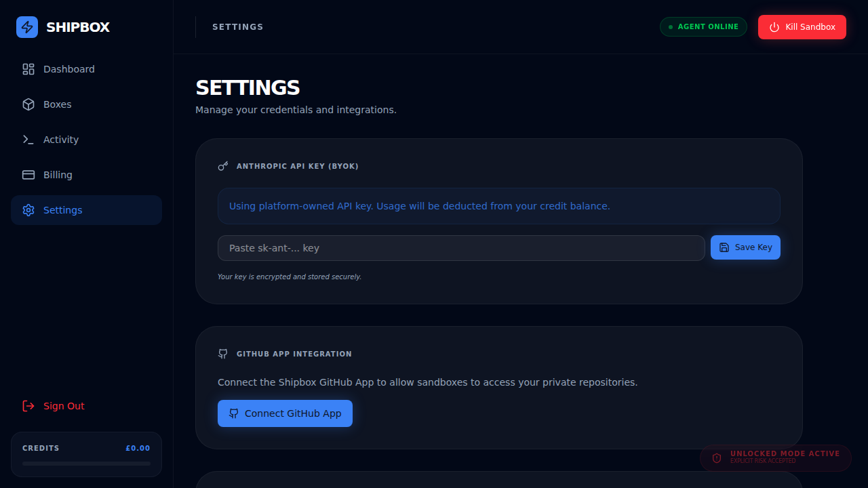Navigate to Boxes in the sidebar

pos(58,104)
